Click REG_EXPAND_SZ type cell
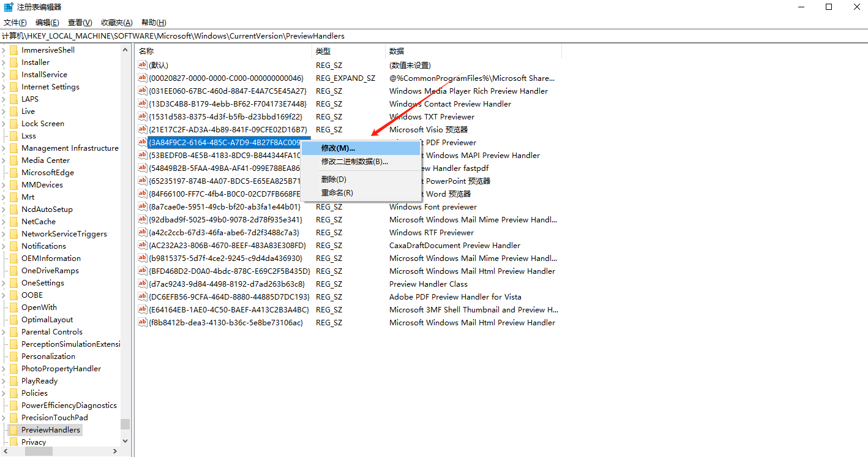This screenshot has height=457, width=868. [345, 78]
